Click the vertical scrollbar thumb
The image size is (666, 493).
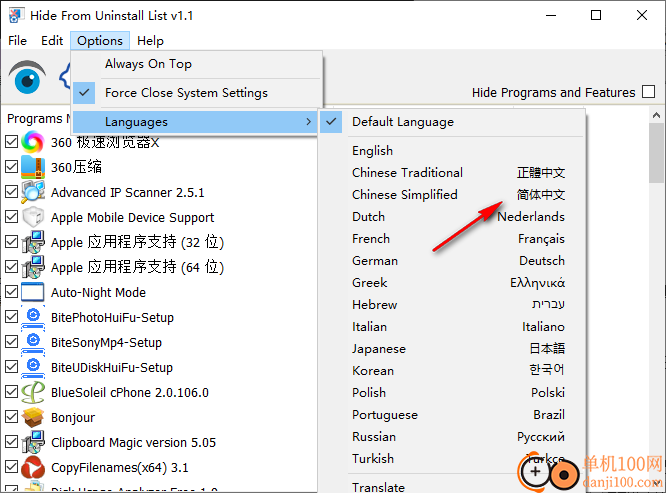[656, 153]
